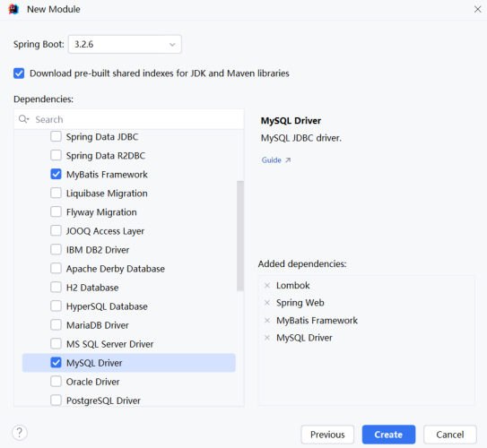The height and width of the screenshot is (448, 487).
Task: Click the Create button
Action: 388,435
